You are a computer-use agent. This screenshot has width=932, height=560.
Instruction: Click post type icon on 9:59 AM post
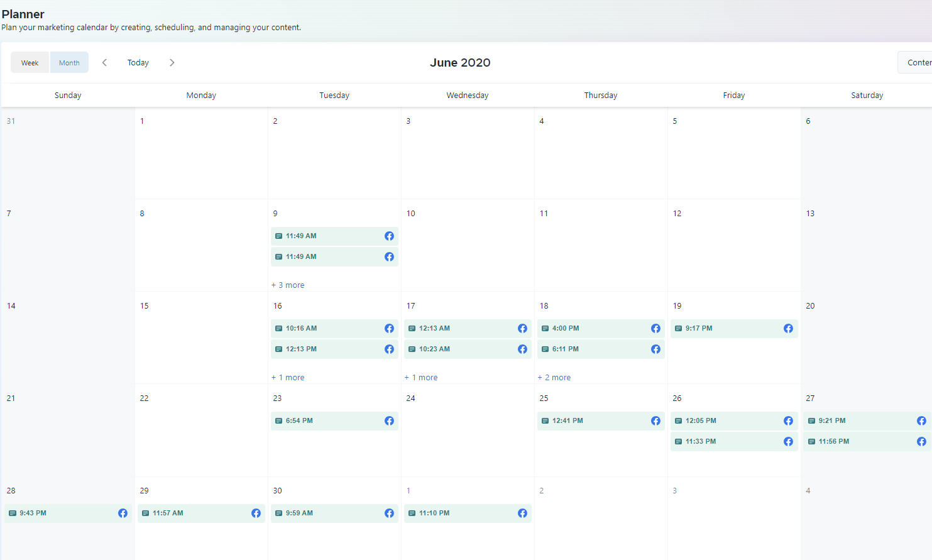(278, 513)
